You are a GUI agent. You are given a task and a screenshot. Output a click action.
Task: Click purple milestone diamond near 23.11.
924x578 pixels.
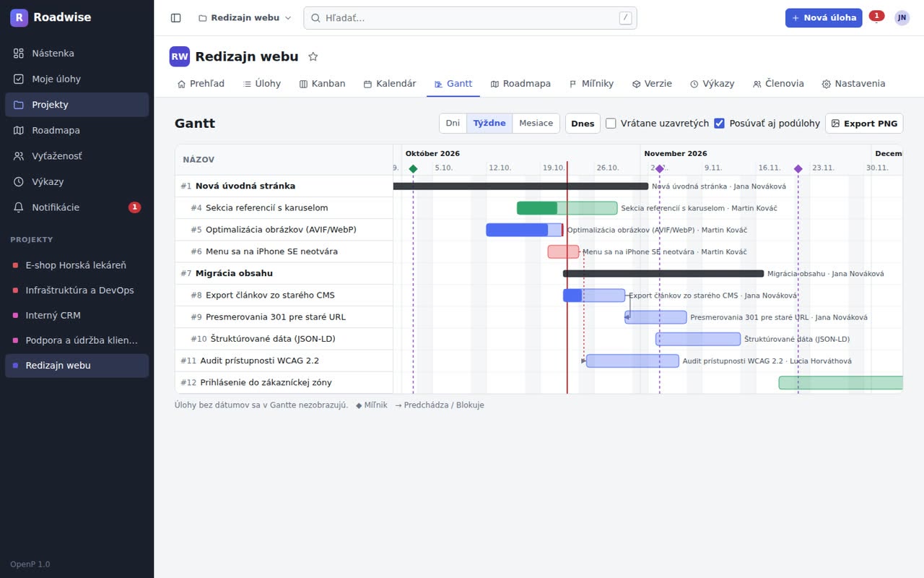coord(798,169)
